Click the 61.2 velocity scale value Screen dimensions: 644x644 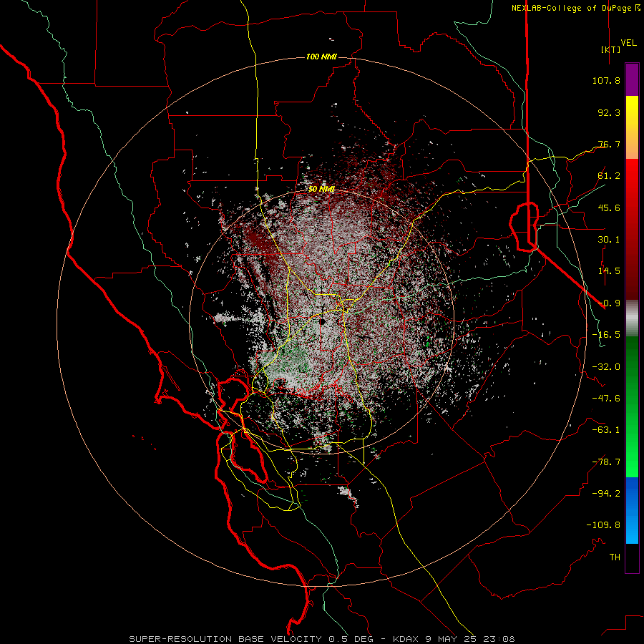[609, 176]
